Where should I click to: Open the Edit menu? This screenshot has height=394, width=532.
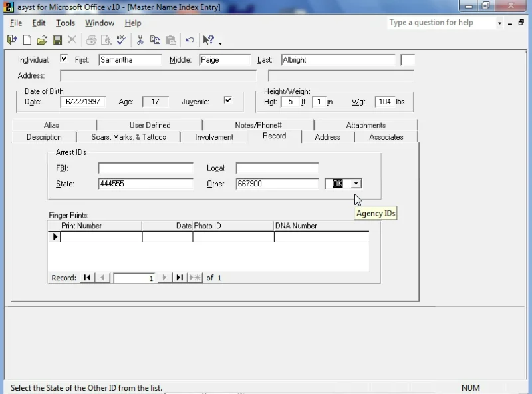(x=39, y=23)
